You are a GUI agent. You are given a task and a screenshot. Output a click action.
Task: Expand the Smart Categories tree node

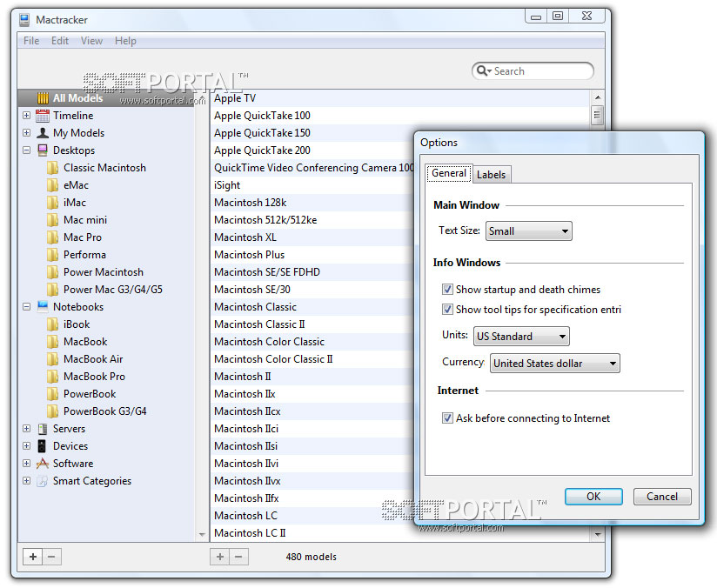click(26, 480)
